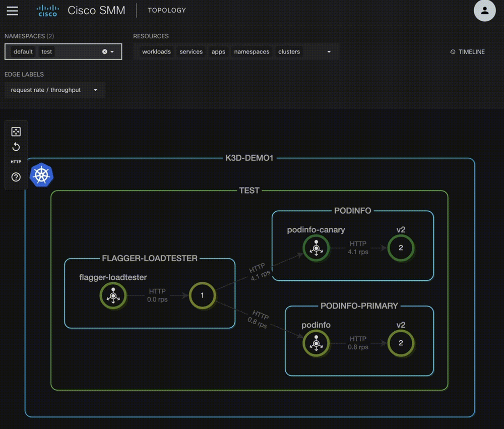This screenshot has width=504, height=429.
Task: Click the HTTP 0.8 rps edge inside PODINFO-PRIMARY
Action: [x=358, y=343]
